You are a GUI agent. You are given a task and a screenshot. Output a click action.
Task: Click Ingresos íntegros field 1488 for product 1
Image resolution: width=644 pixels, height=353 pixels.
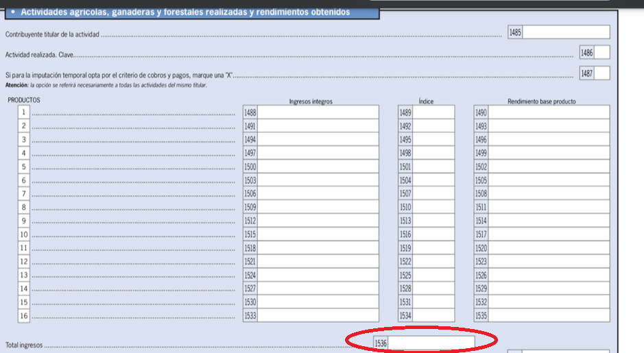pyautogui.click(x=318, y=112)
